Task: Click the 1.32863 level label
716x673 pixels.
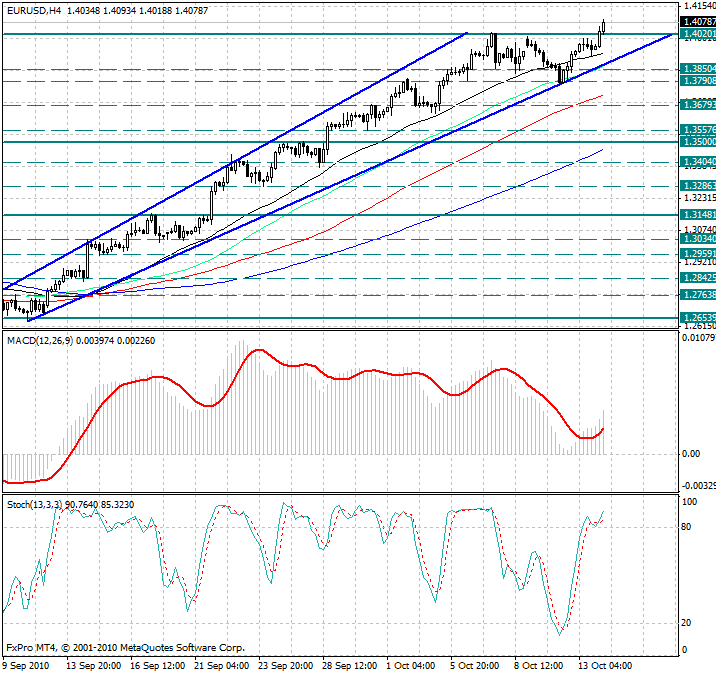Action: [x=698, y=186]
